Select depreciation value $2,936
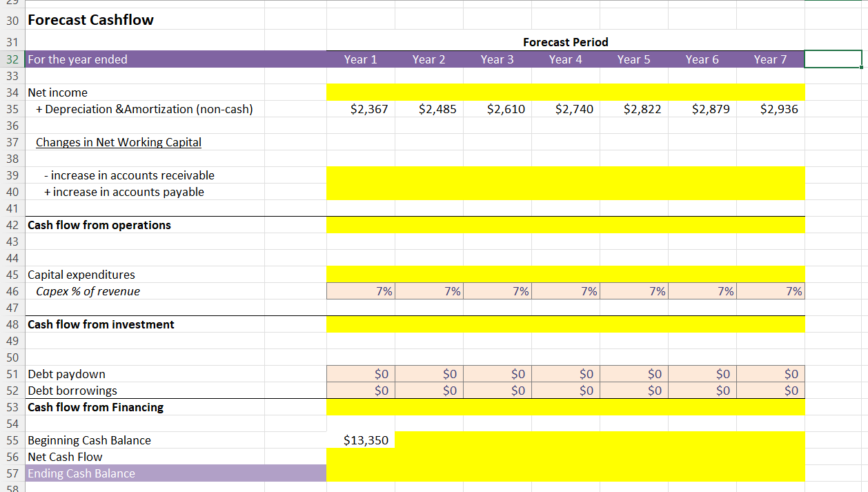The width and height of the screenshot is (868, 492). click(770, 109)
